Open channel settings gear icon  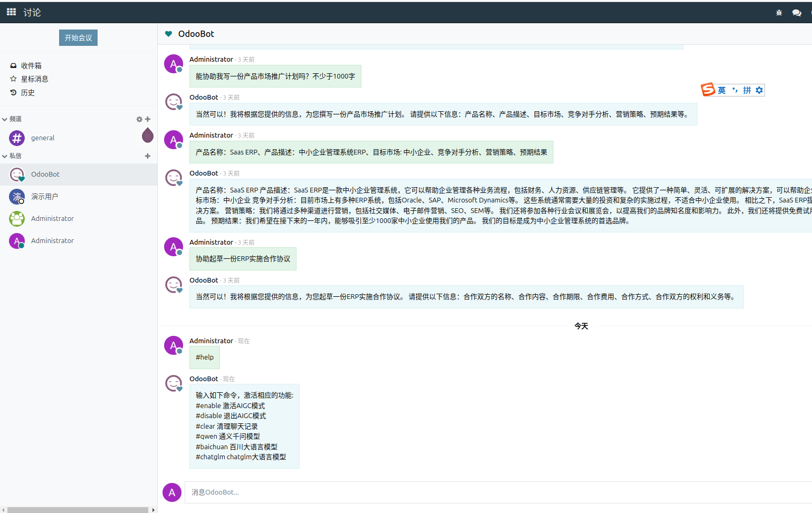point(139,119)
